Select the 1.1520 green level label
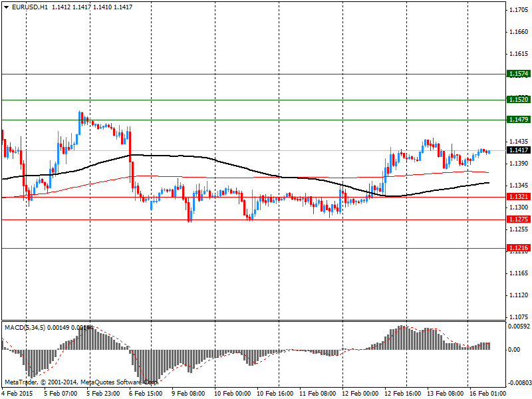 point(519,99)
